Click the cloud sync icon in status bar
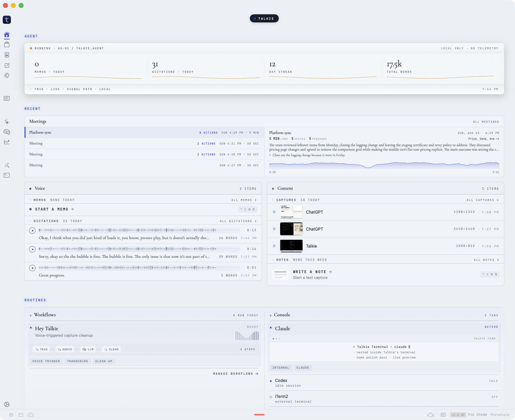 31,415
